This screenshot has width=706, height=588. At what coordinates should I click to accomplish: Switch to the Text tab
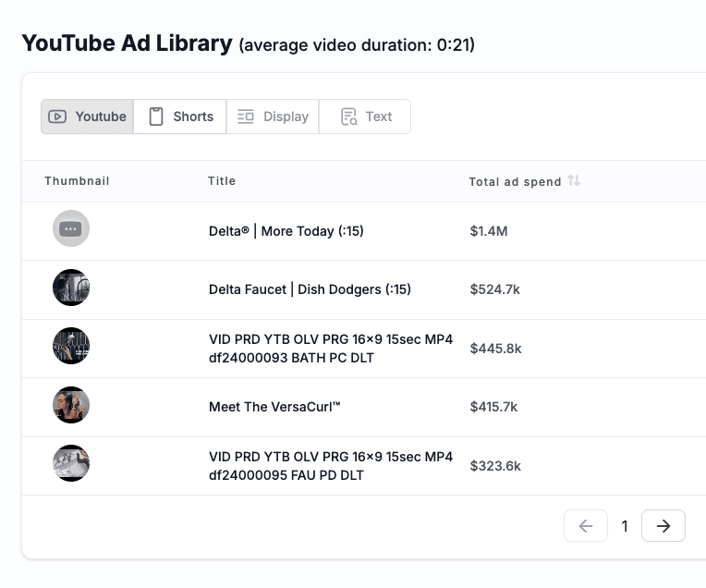point(365,116)
